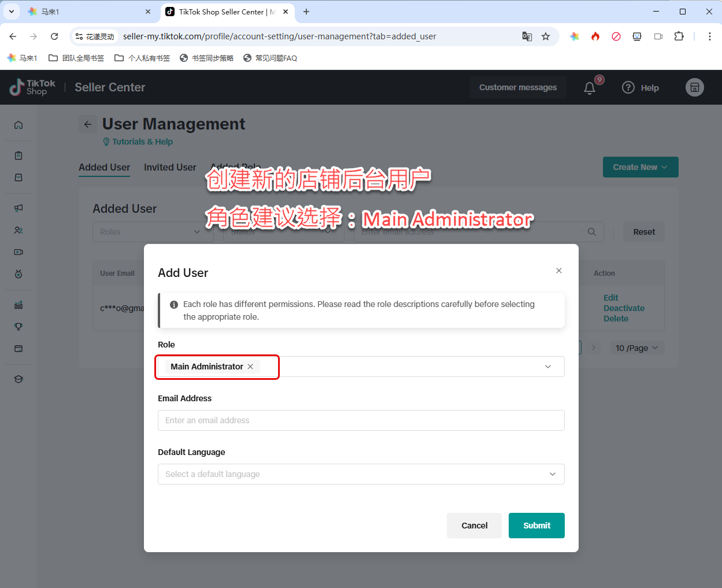Click the graduation cap sidebar icon
722x588 pixels.
[x=18, y=379]
